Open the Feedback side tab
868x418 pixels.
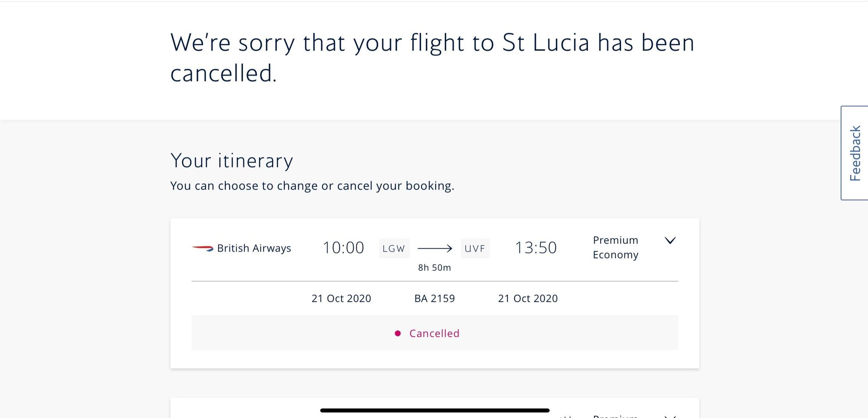coord(854,153)
